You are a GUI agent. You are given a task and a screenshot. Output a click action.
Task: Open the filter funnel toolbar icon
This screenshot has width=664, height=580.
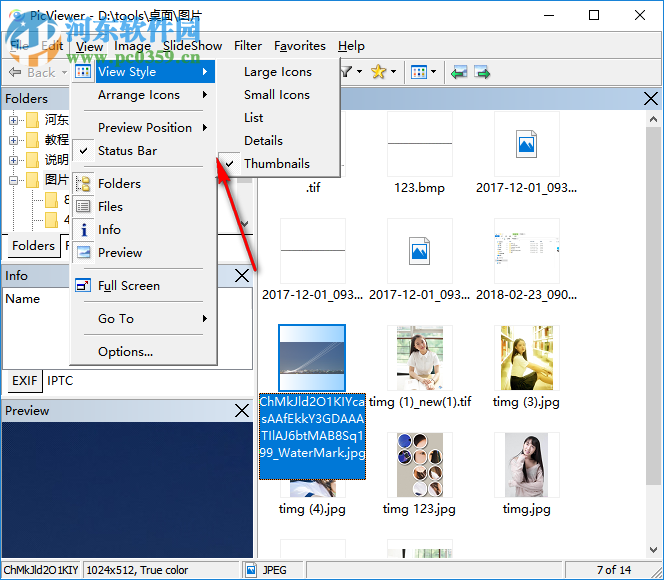346,72
